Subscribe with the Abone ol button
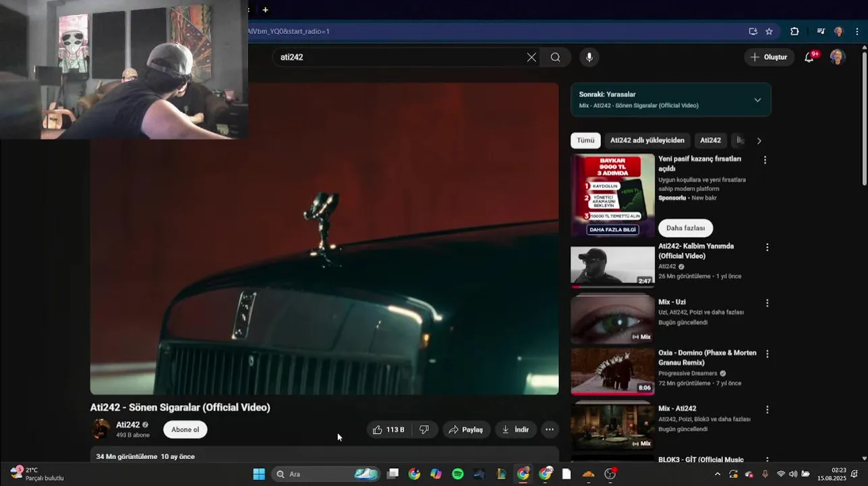This screenshot has width=868, height=486. point(185,429)
